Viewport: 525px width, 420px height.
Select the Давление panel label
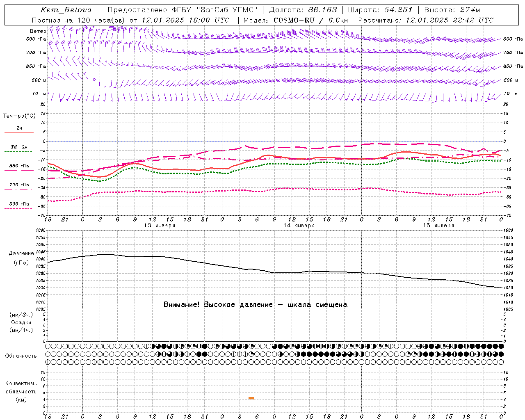(21, 253)
